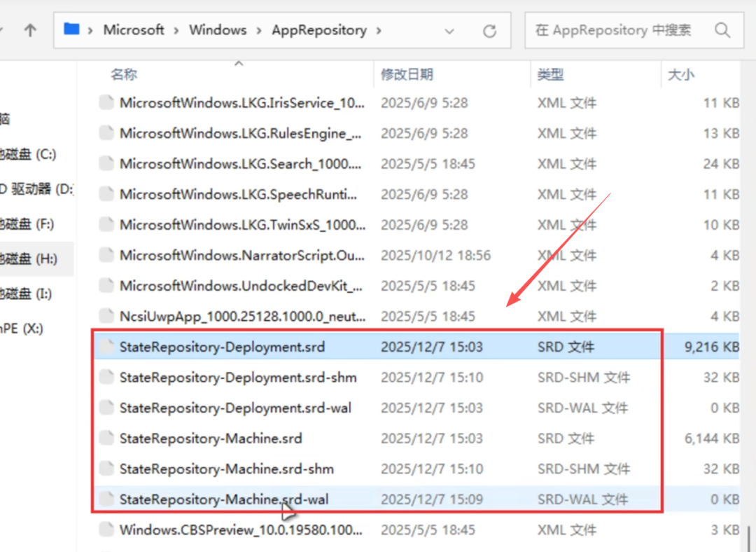756x552 pixels.
Task: Click the blue folder icon in address bar
Action: point(71,29)
